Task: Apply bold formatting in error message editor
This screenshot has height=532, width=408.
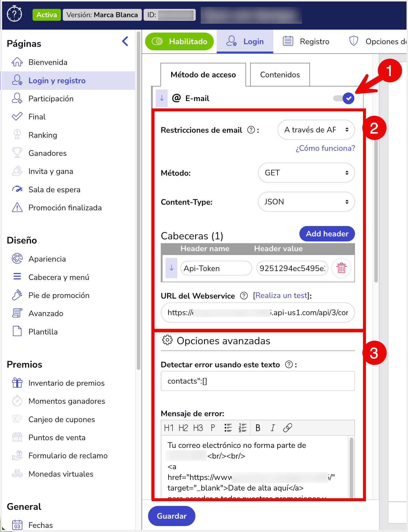Action: (258, 428)
